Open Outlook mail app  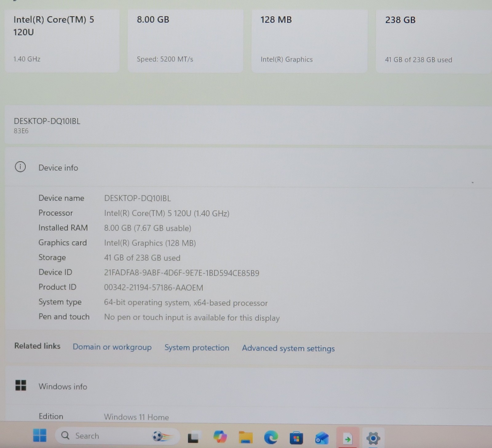[x=322, y=438]
